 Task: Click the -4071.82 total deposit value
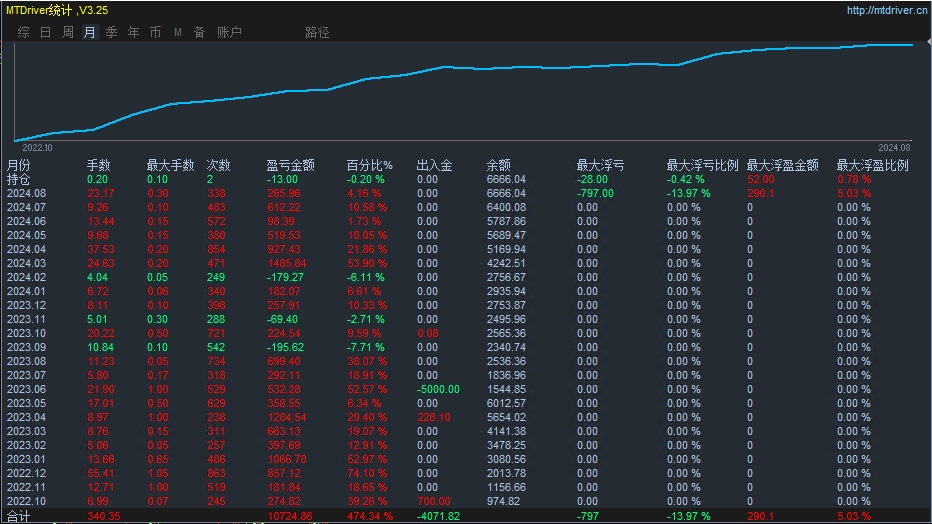coord(438,516)
